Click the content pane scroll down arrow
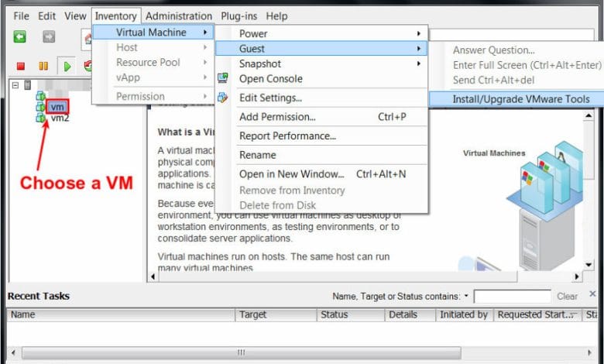604x364 pixels. tap(589, 265)
